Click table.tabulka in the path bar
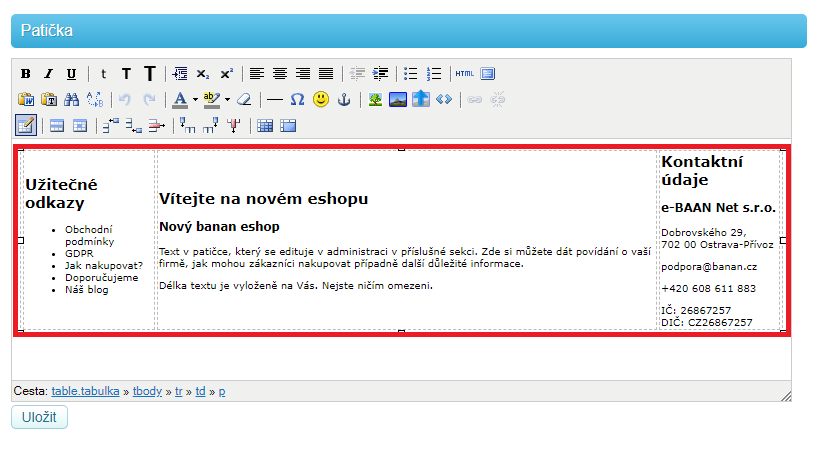The image size is (833, 455). 86,391
